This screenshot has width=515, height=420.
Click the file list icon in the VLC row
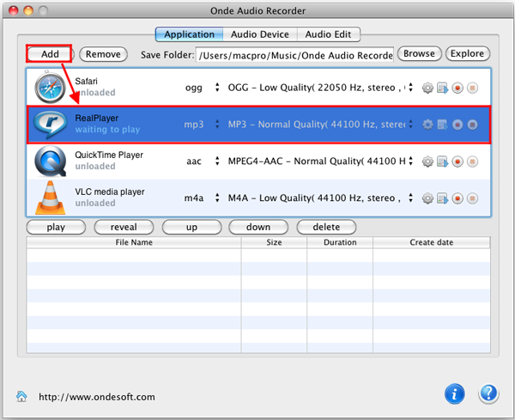[x=443, y=198]
